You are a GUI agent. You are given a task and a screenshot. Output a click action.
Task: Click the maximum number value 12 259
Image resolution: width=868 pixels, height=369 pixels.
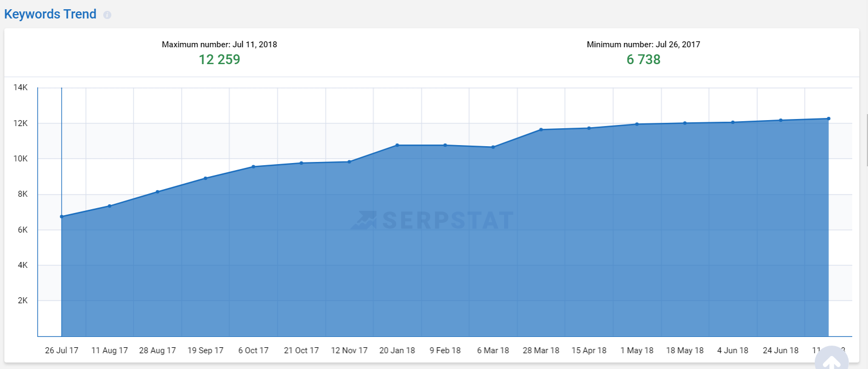[x=219, y=60]
